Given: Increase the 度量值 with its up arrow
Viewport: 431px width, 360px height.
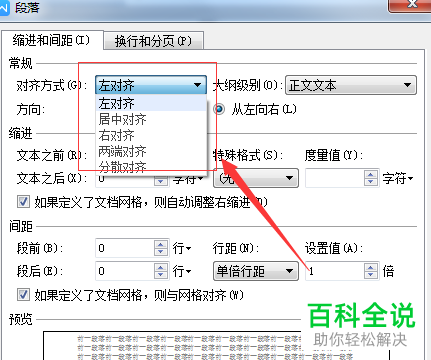Looking at the screenshot, I should pos(371,174).
